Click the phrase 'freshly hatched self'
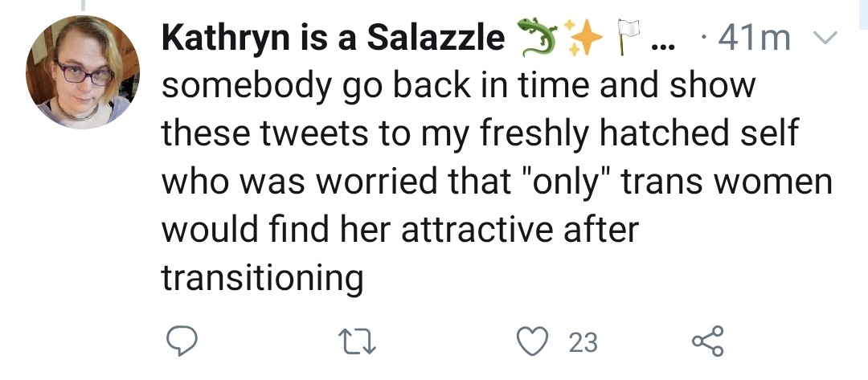868x380 pixels. [x=639, y=133]
